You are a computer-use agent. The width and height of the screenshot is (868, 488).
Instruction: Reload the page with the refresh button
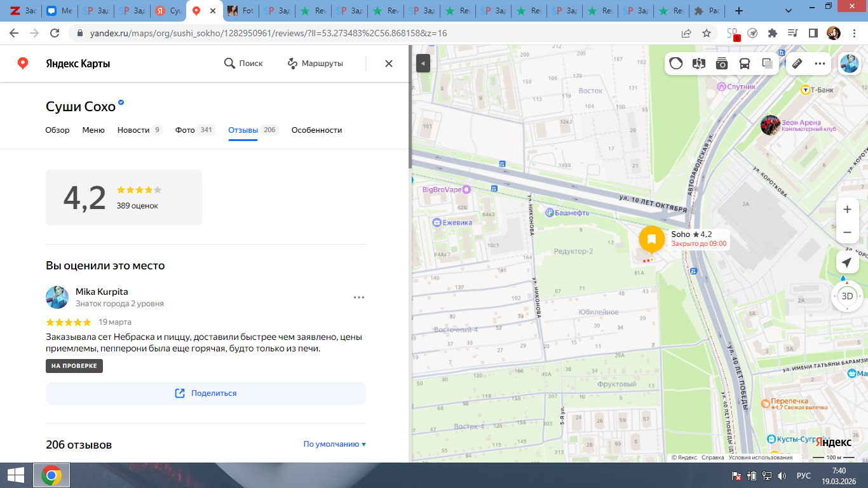coord(55,33)
